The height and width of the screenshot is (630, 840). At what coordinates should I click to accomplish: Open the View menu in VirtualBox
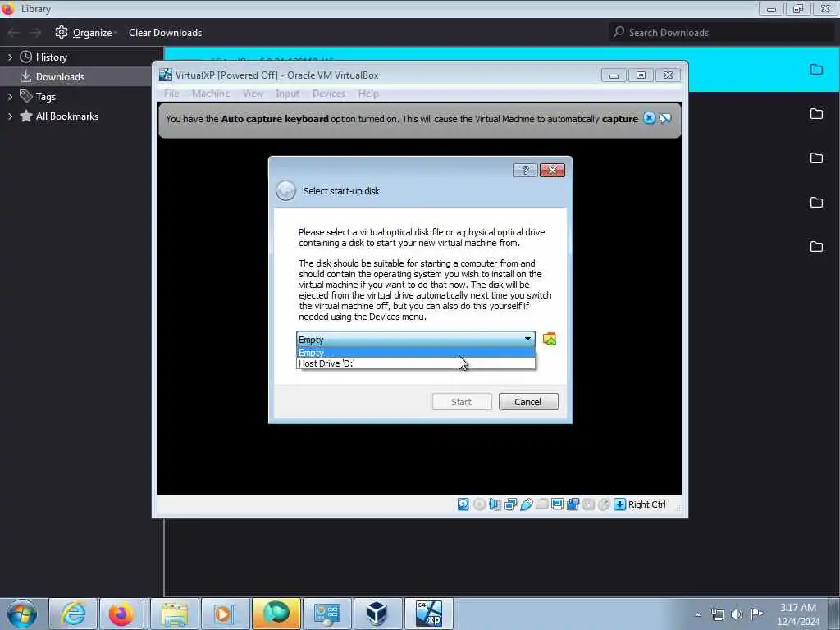coord(253,94)
